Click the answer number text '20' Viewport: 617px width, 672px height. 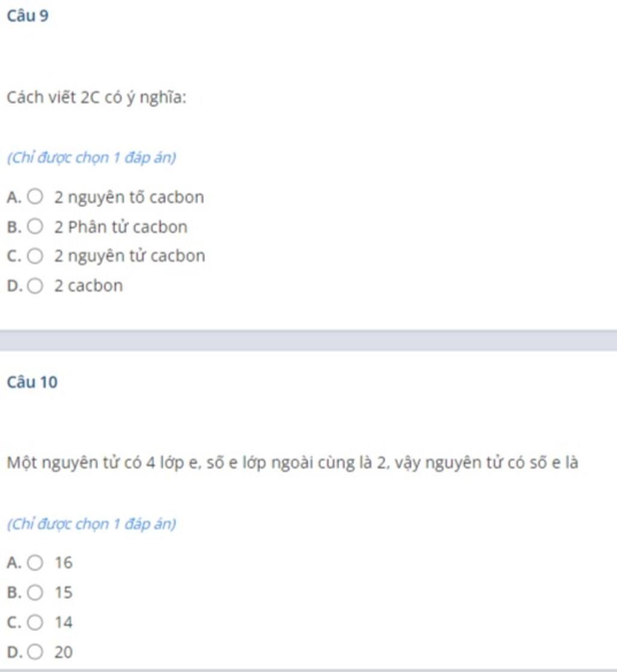[x=63, y=652]
